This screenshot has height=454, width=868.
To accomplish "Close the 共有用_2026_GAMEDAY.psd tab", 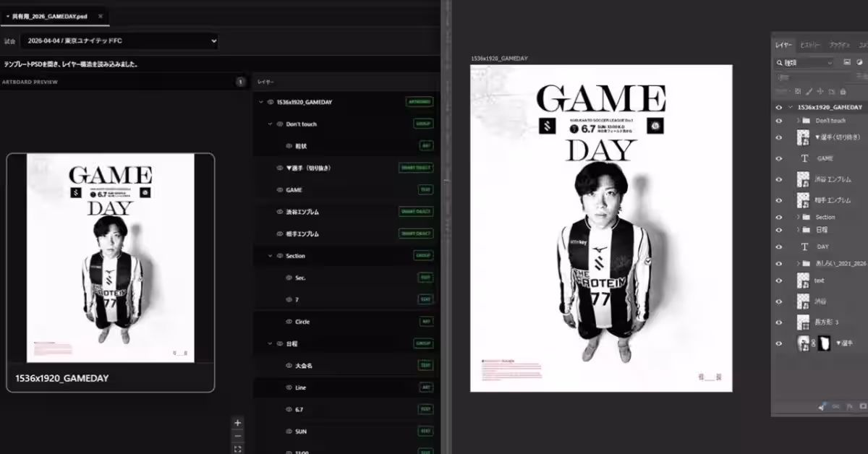I will 100,16.
